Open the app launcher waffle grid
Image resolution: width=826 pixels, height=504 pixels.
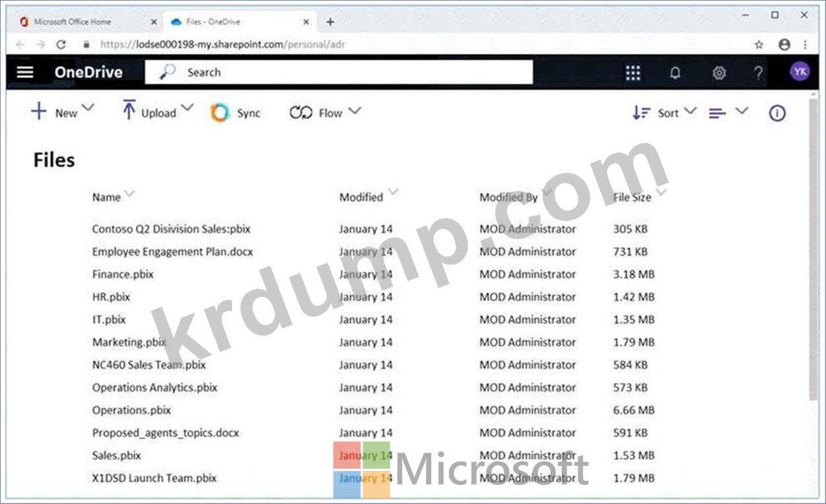coord(633,73)
